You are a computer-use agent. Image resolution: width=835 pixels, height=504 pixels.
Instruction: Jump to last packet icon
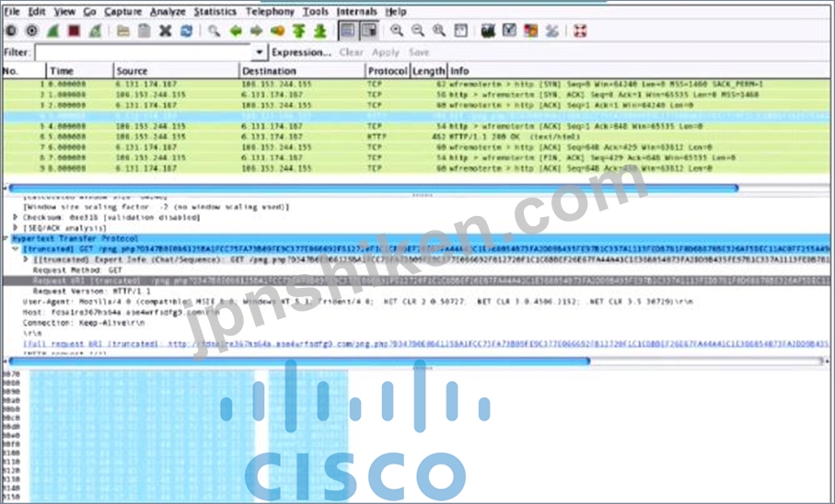click(319, 31)
